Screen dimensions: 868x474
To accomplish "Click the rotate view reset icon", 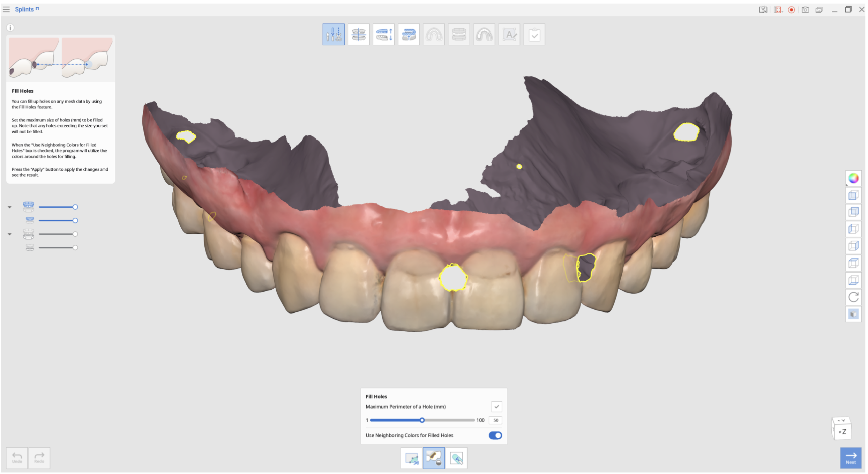I will click(853, 297).
